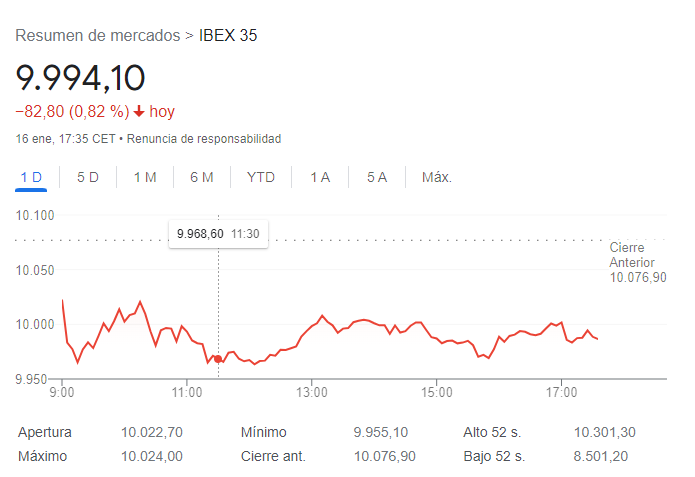Switch to the 5 A range tab
This screenshot has width=695, height=477.
pyautogui.click(x=377, y=177)
